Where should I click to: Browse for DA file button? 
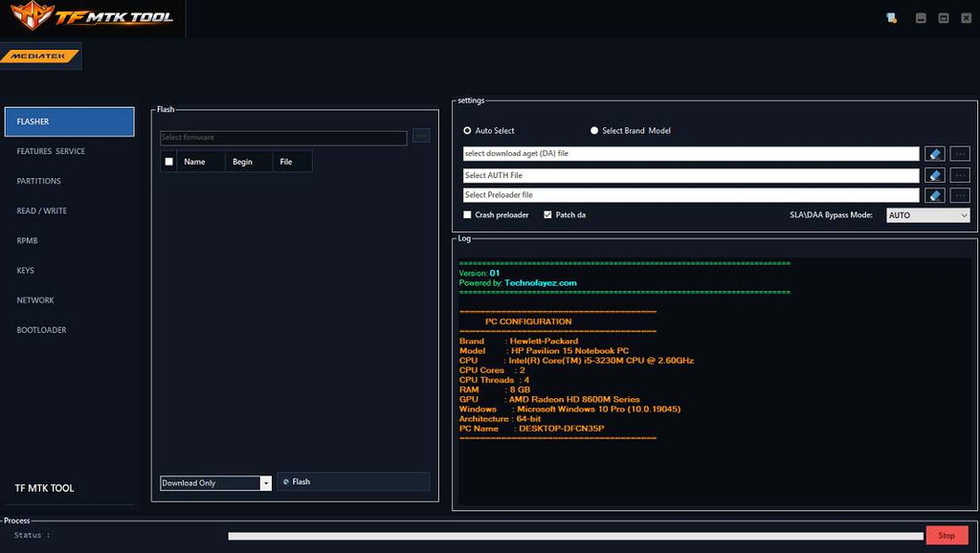coord(960,154)
